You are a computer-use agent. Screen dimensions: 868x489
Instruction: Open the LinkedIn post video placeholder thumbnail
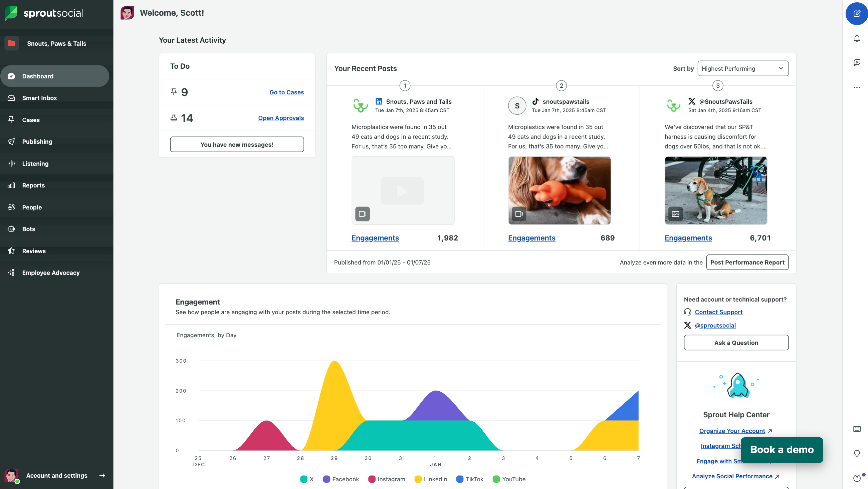pyautogui.click(x=403, y=190)
